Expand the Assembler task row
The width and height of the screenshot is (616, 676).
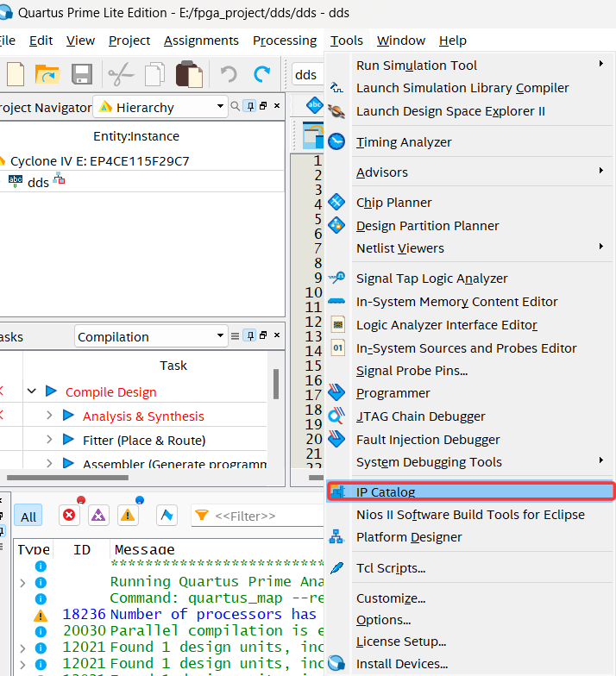pyautogui.click(x=49, y=464)
